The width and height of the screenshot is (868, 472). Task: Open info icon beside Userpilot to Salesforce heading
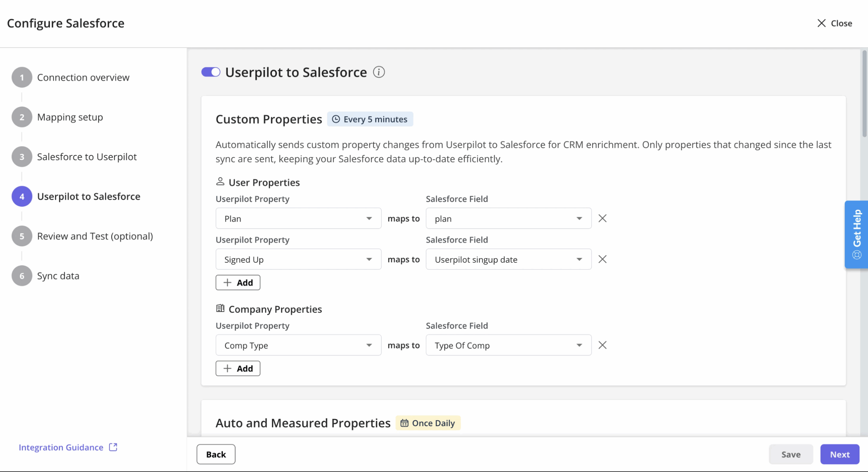pyautogui.click(x=379, y=72)
